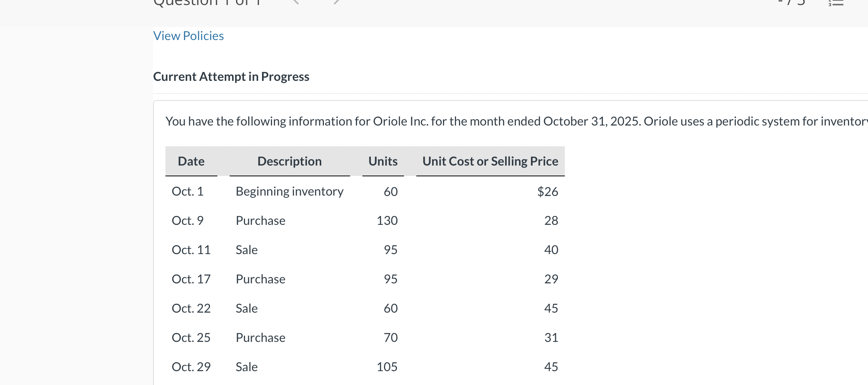The width and height of the screenshot is (868, 385).
Task: Click the Oct. 11 Sale description
Action: tap(247, 250)
